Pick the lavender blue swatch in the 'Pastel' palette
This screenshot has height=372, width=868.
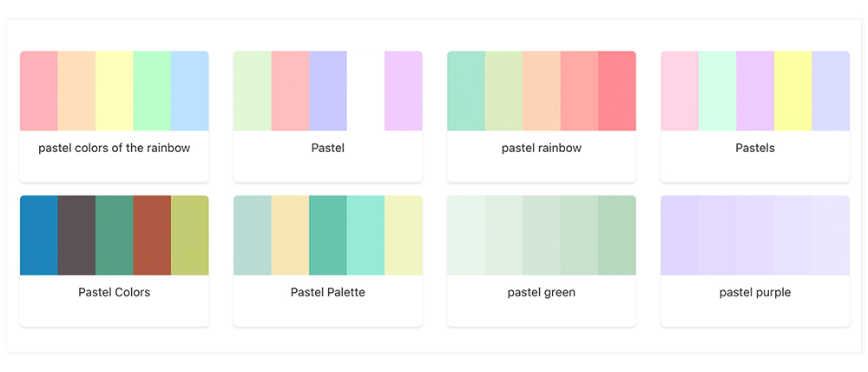[328, 90]
